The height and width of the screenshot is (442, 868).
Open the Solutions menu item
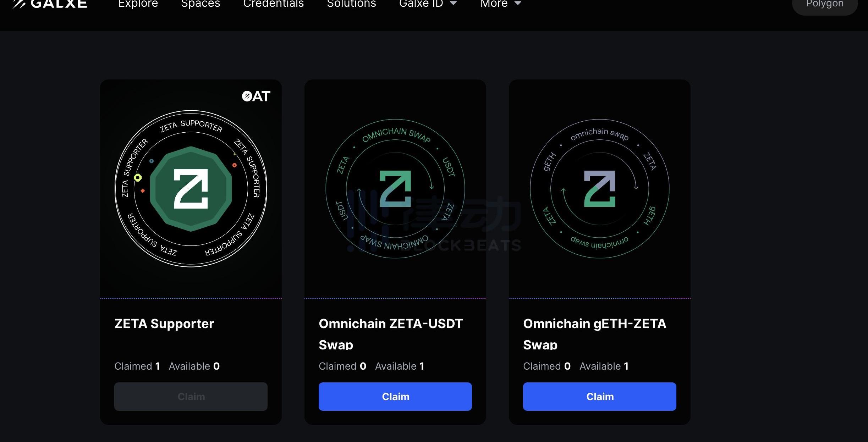coord(351,4)
